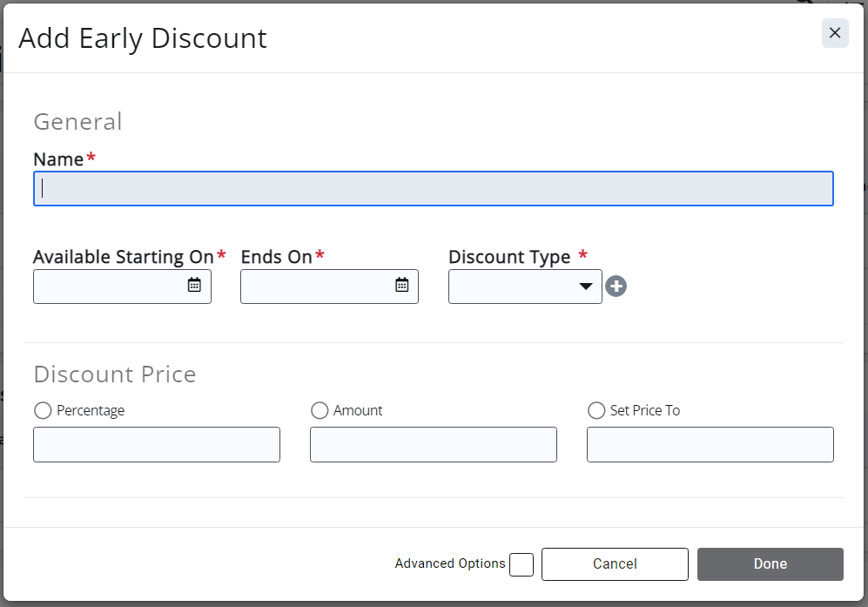Click the Available Starting On date field
Image resolution: width=868 pixels, height=607 pixels.
pos(109,287)
